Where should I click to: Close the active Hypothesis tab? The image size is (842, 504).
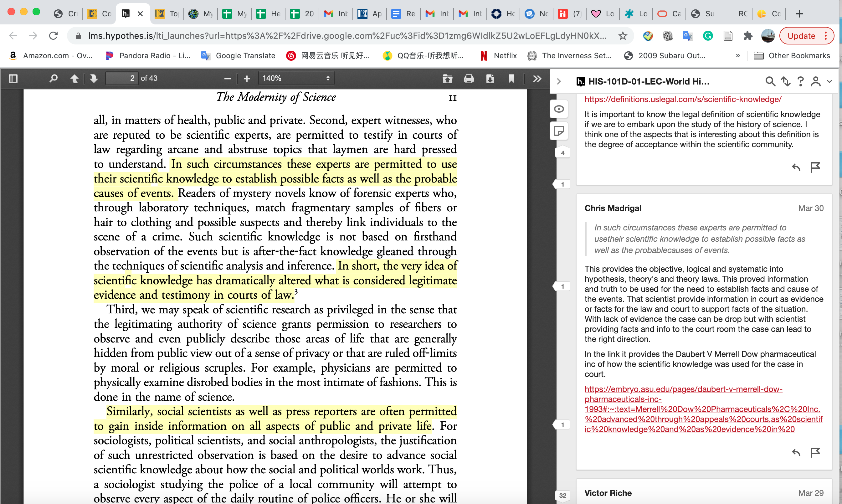140,14
